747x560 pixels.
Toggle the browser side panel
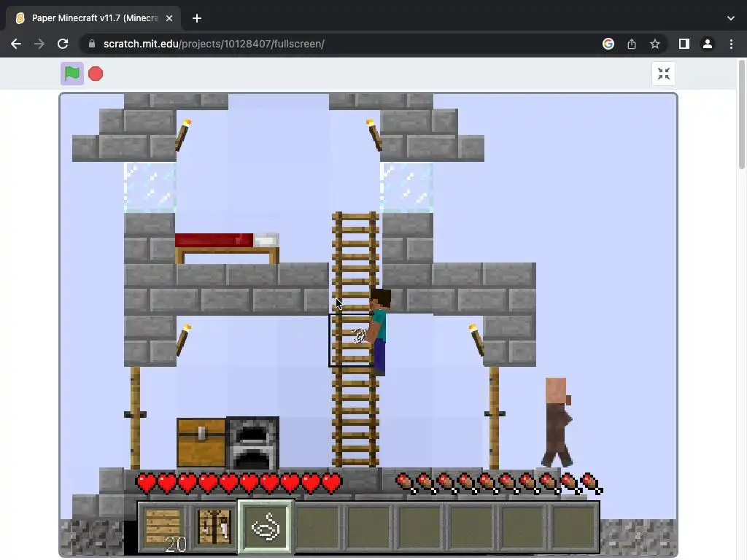[684, 44]
